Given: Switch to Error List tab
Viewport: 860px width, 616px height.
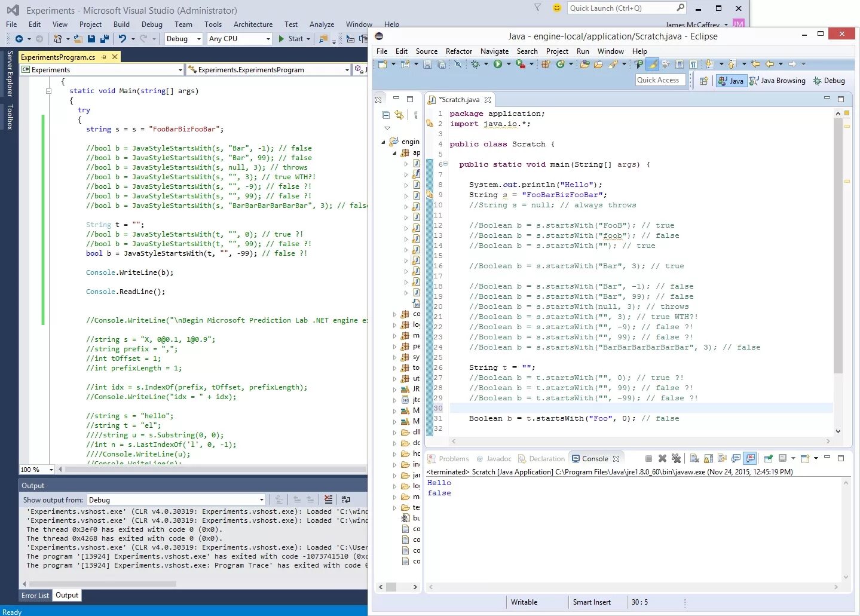Looking at the screenshot, I should [x=35, y=595].
